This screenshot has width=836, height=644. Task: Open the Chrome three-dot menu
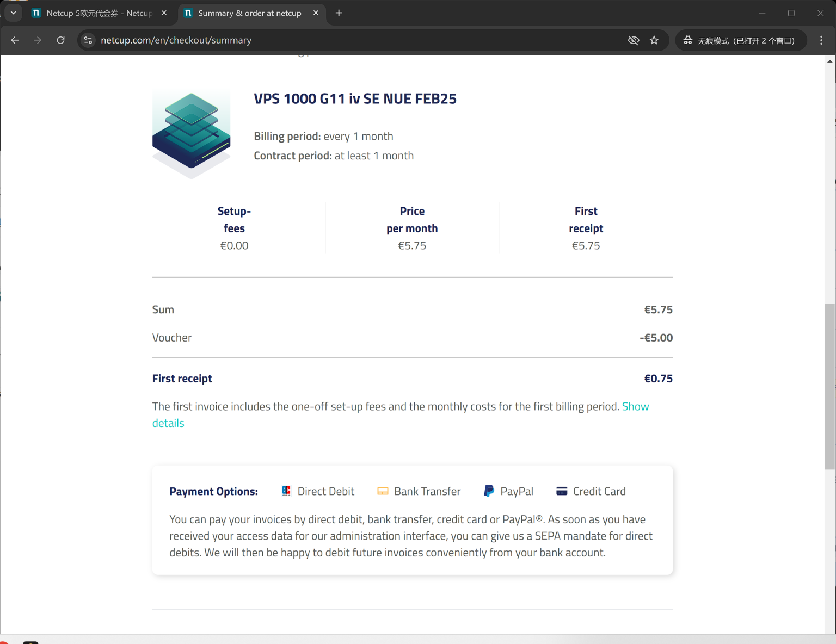coord(821,40)
